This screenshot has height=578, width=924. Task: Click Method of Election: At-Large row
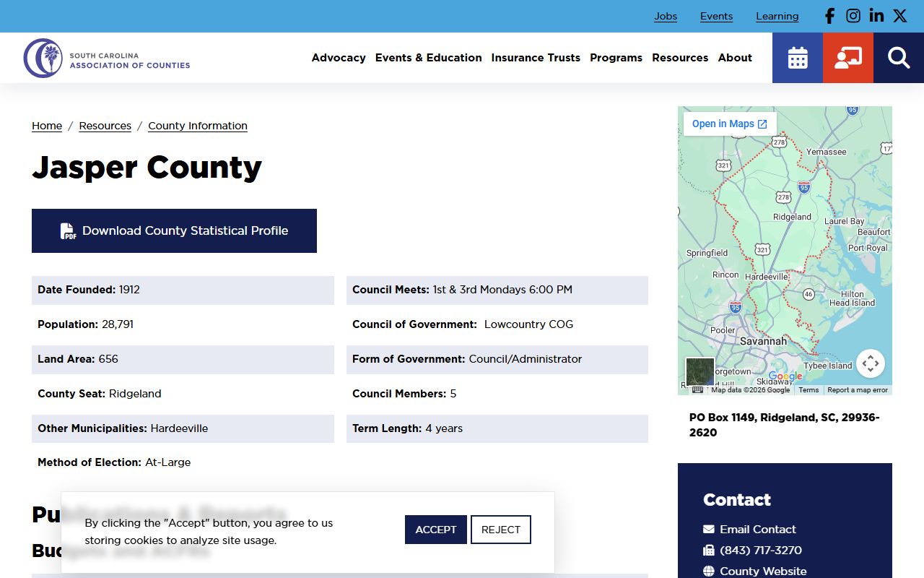point(183,462)
